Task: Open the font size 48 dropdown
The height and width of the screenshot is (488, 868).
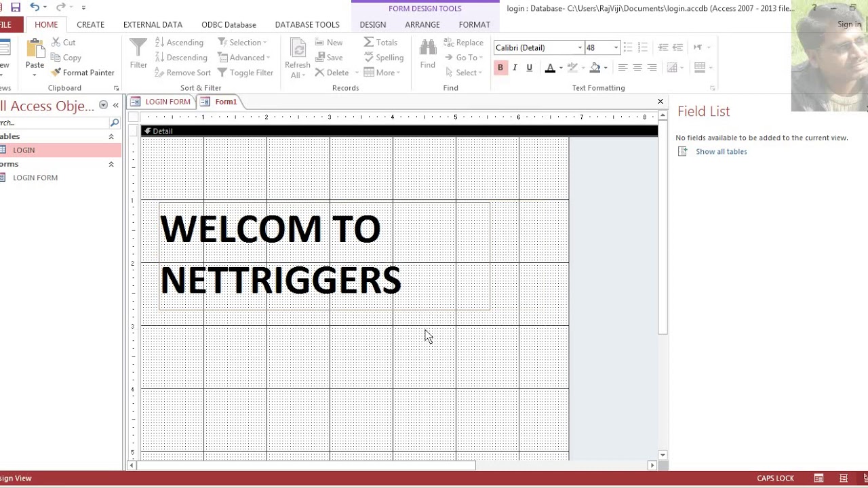Action: coord(616,47)
